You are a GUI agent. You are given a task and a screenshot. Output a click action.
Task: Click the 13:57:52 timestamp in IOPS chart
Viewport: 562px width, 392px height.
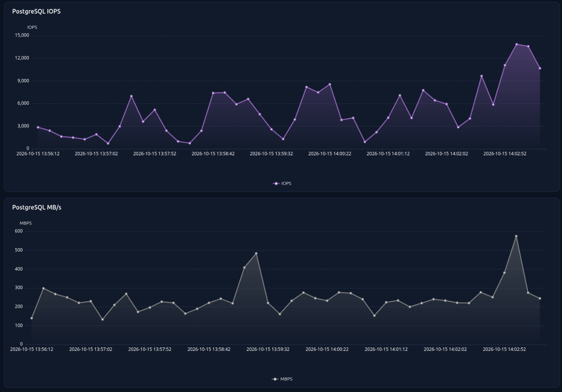click(x=155, y=154)
